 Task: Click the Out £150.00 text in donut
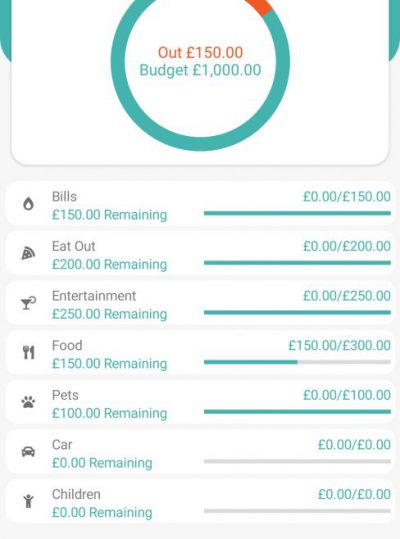point(200,53)
